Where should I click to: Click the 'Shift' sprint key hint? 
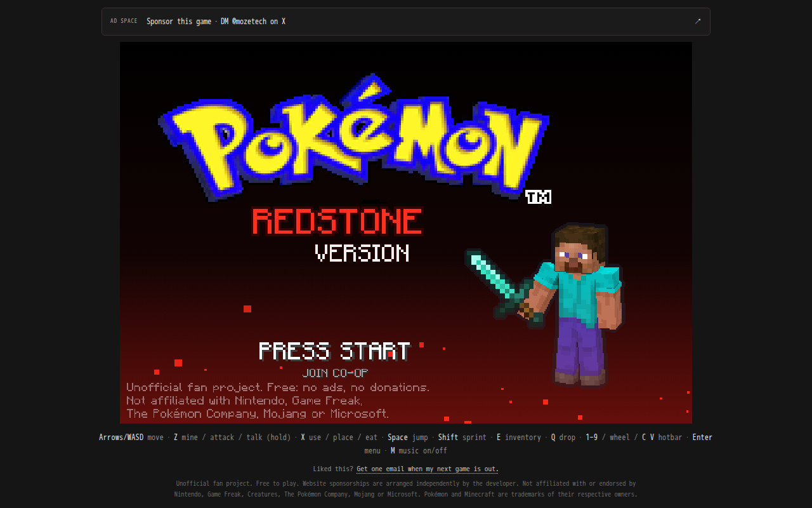pos(448,438)
